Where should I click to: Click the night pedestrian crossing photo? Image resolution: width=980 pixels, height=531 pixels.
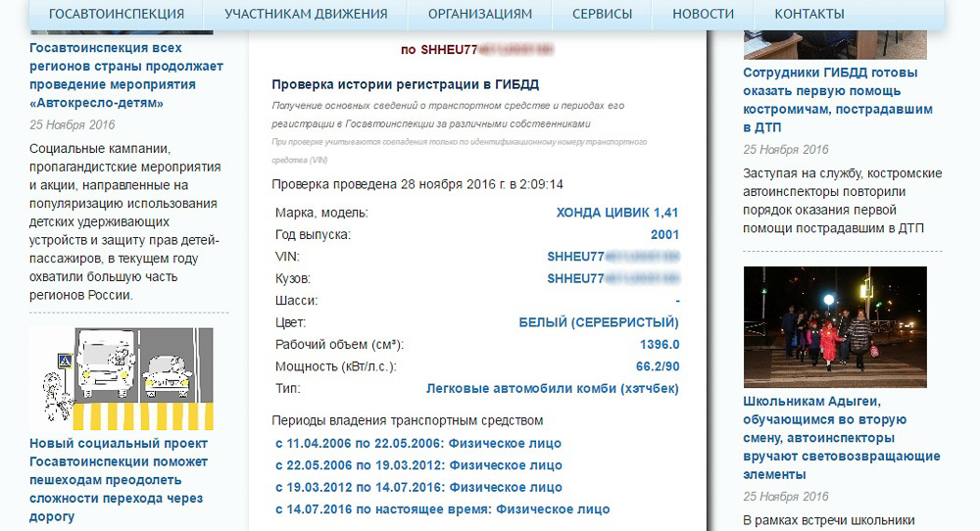point(834,326)
